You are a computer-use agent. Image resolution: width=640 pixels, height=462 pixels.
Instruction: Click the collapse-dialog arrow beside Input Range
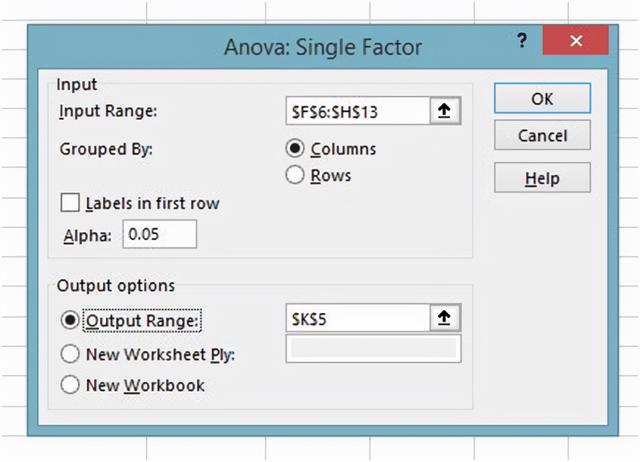[446, 111]
